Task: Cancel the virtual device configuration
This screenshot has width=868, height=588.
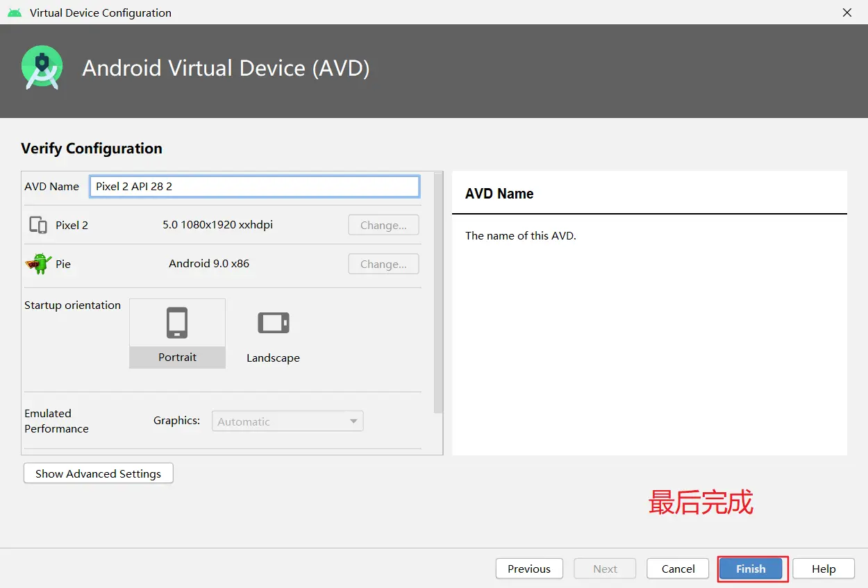Action: click(x=678, y=569)
